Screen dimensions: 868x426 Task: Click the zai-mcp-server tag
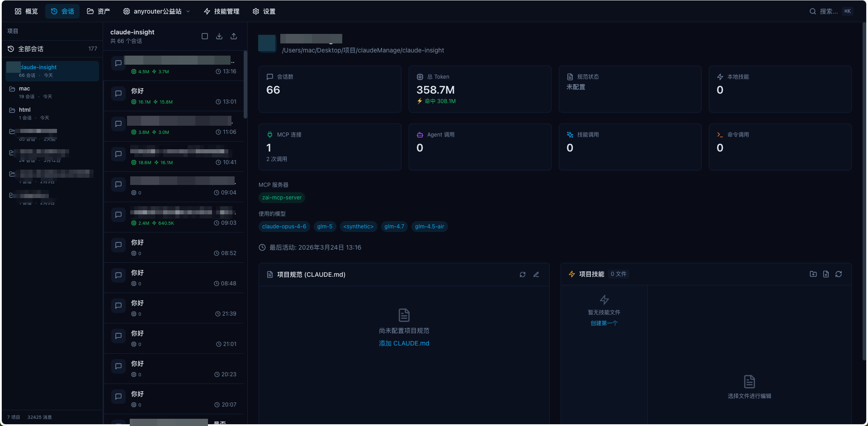coord(282,198)
